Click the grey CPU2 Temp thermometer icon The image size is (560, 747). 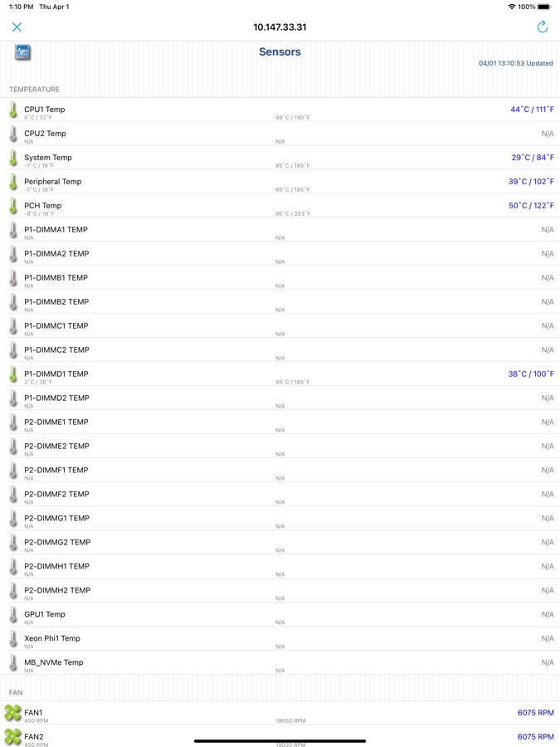pos(13,134)
